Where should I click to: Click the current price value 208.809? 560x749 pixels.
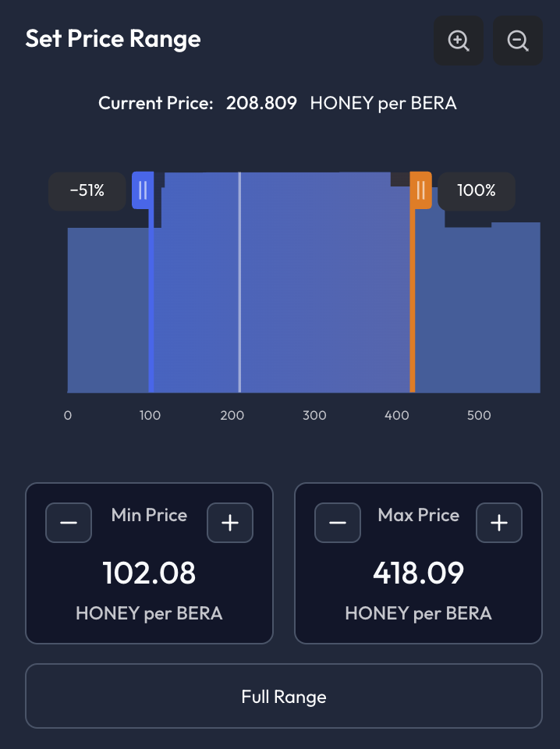click(261, 103)
